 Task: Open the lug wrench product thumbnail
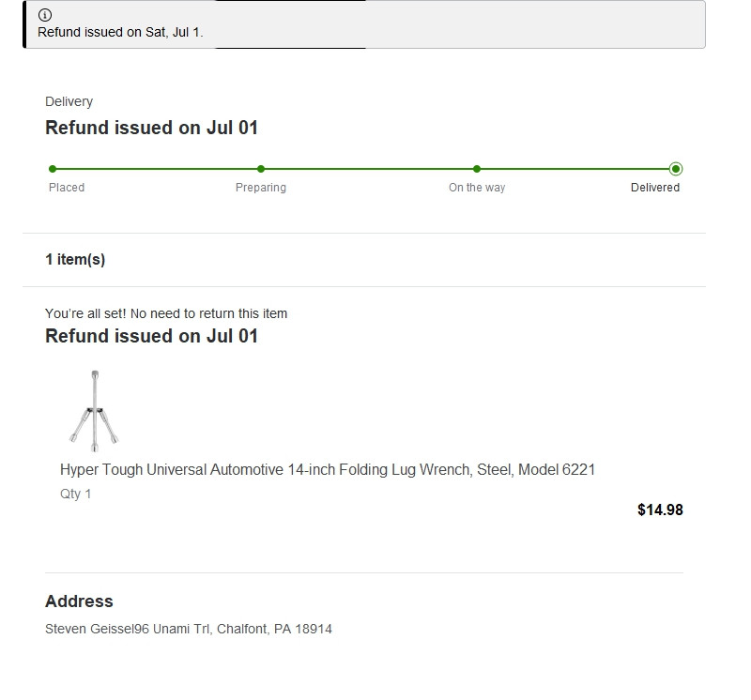click(94, 409)
